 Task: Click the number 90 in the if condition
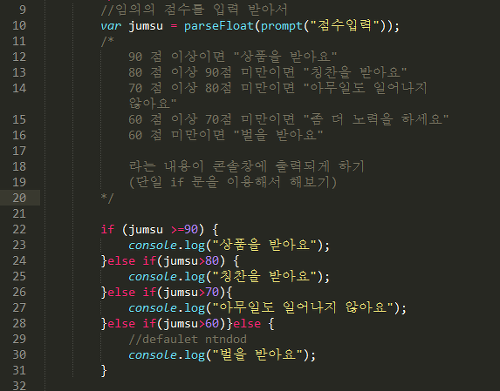pos(191,229)
